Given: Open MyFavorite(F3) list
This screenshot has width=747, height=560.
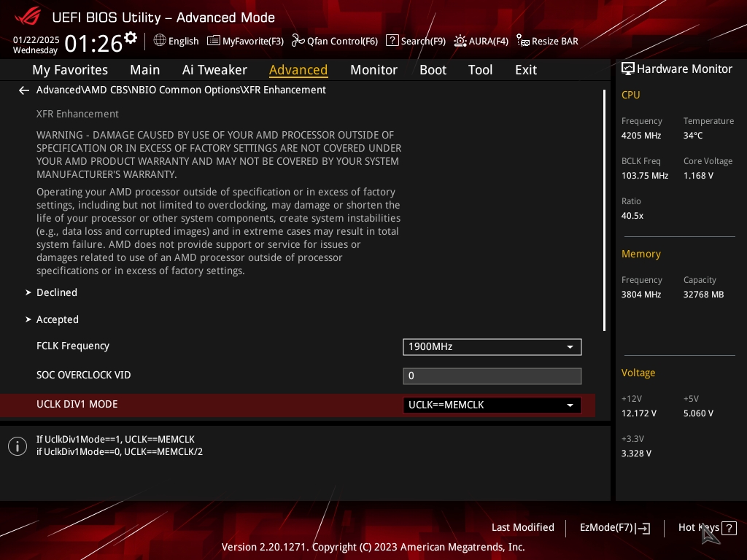Looking at the screenshot, I should coord(245,41).
